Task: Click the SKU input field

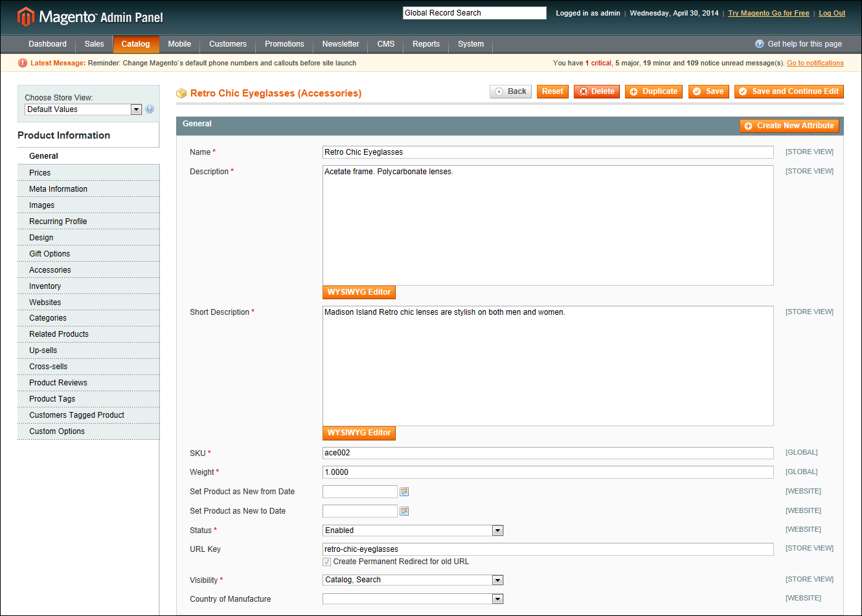Action: [548, 453]
